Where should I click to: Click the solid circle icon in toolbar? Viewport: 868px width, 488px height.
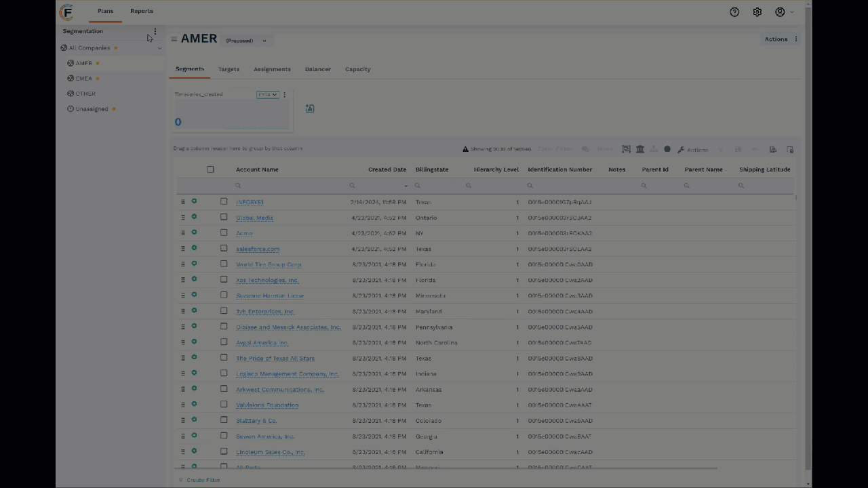tap(667, 149)
